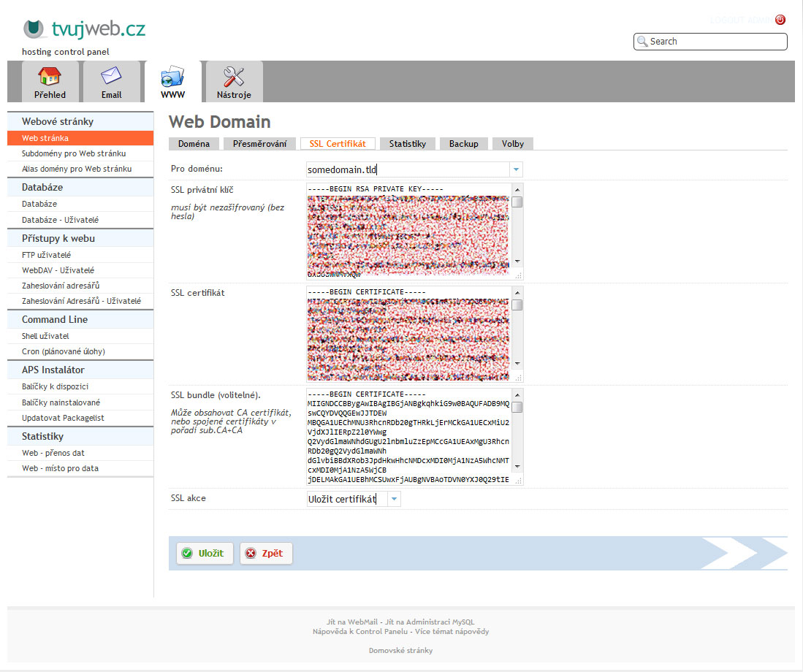Open FTP uživatelé in sidebar
The width and height of the screenshot is (803, 672).
[x=46, y=255]
